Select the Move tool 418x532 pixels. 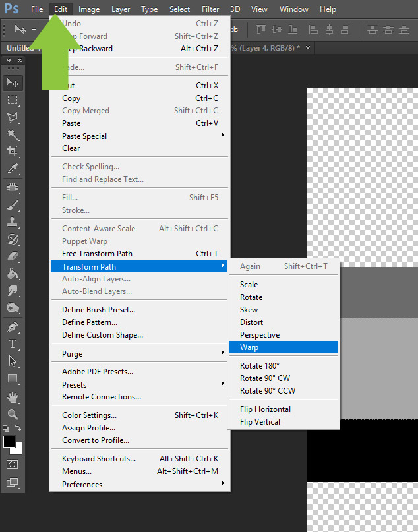(x=13, y=83)
